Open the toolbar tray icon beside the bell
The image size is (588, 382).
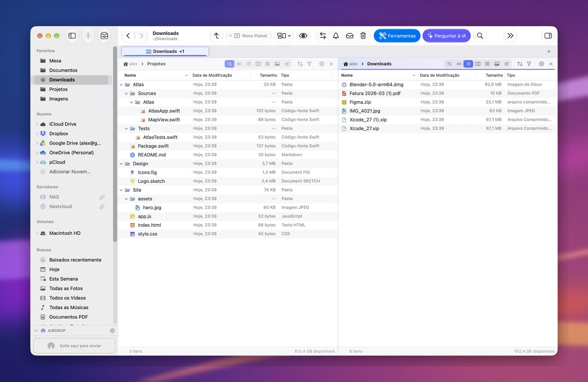pos(350,36)
